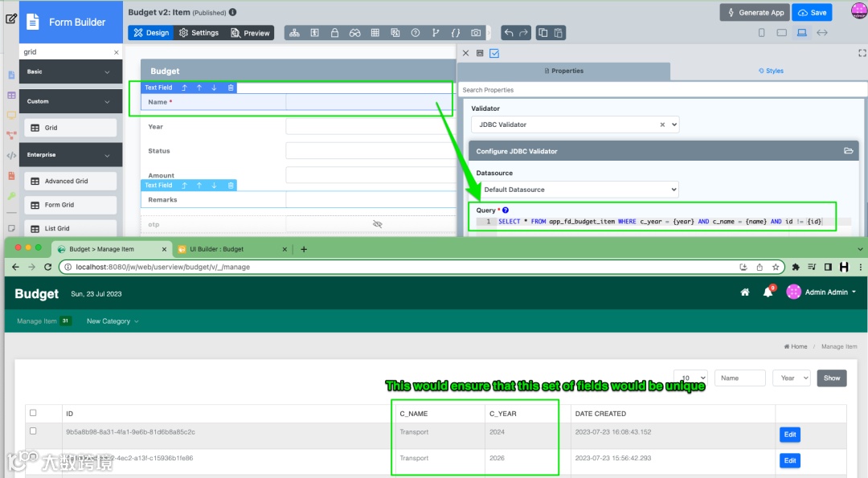The height and width of the screenshot is (478, 868).
Task: Open the Manage Item menu
Action: click(x=43, y=321)
